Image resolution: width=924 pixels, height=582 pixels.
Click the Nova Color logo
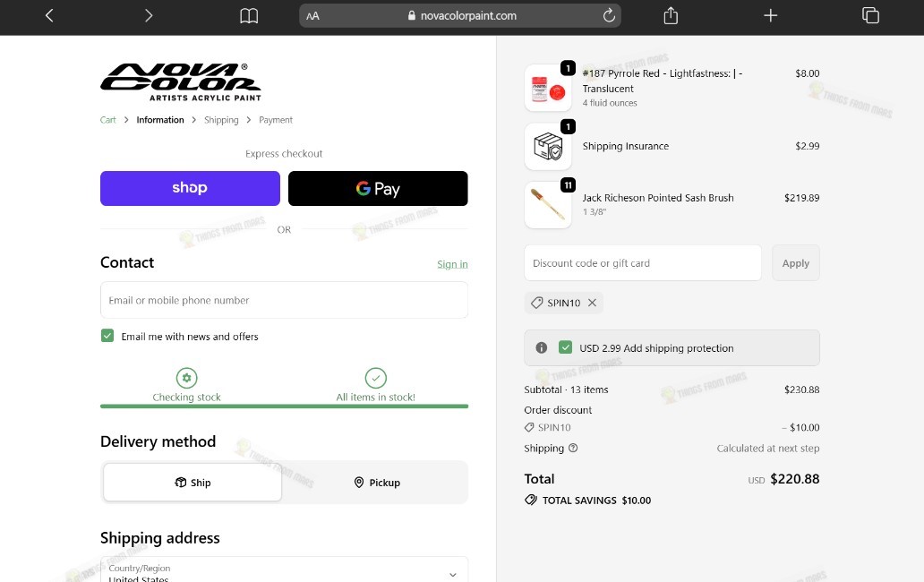(180, 81)
